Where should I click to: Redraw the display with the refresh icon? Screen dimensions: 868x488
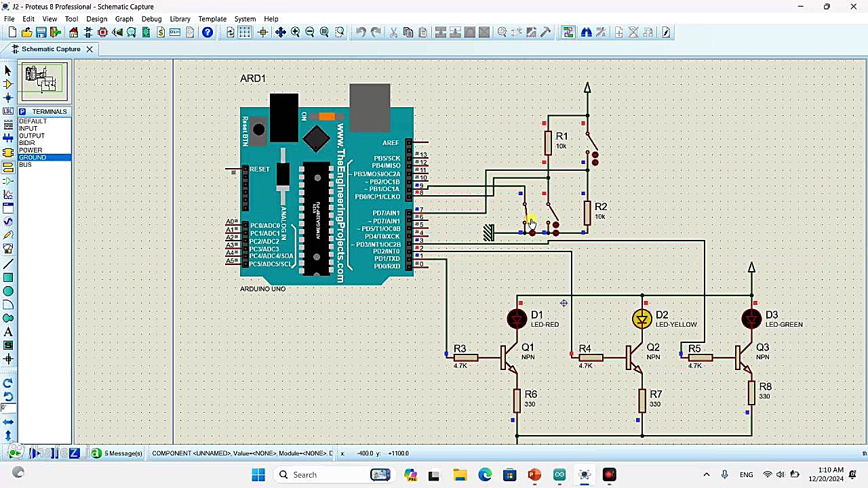point(231,33)
